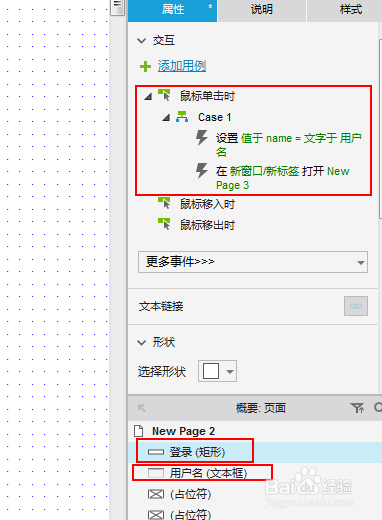The width and height of the screenshot is (382, 520).
Task: Click the 鼠标移入时 event icon
Action: pos(164,203)
